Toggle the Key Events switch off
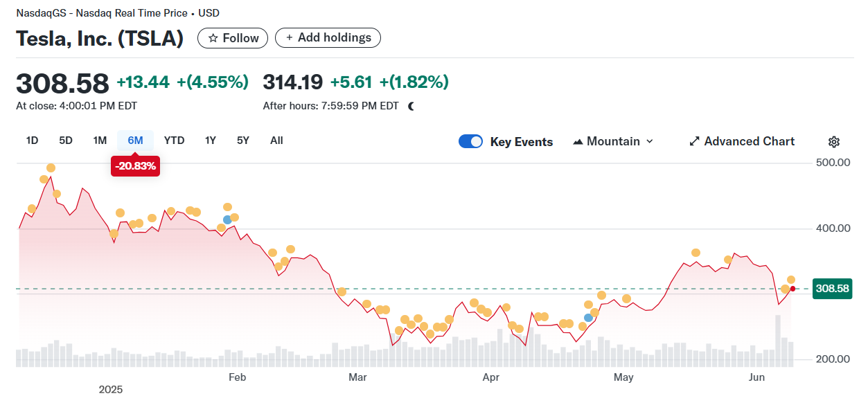868x396 pixels. 470,141
